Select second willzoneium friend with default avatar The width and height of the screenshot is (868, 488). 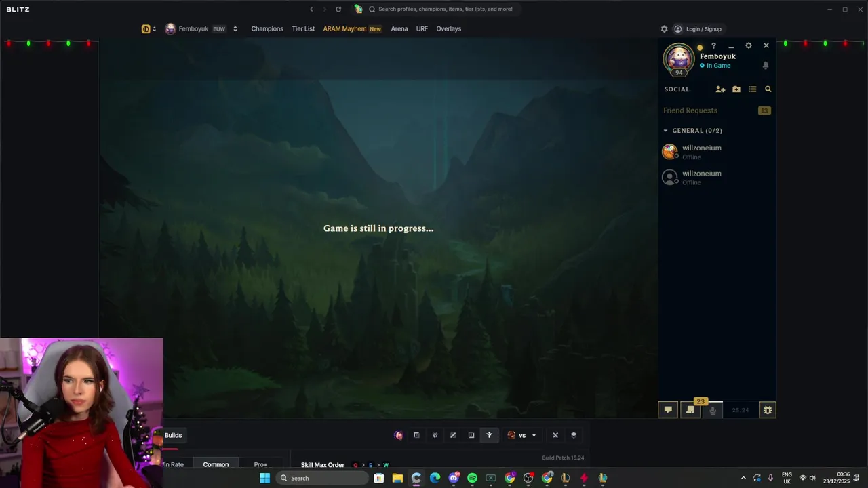coord(717,178)
